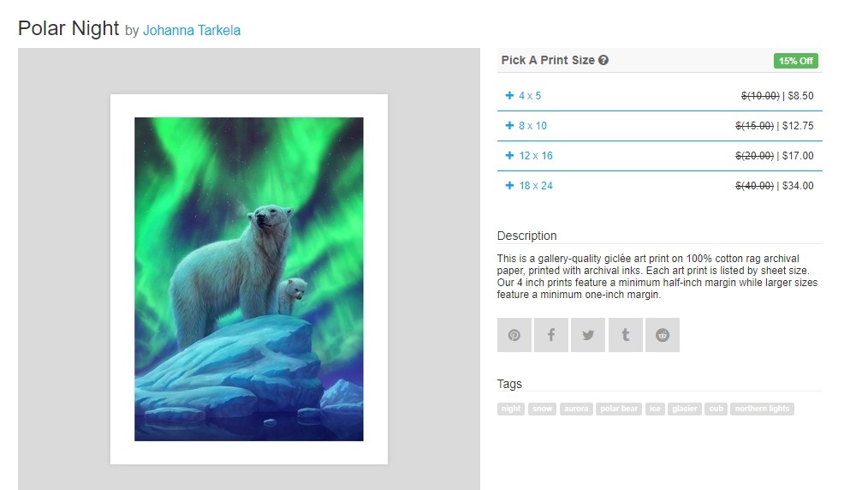Viewport: 868px width, 490px height.
Task: Choose the "aurora" tag
Action: click(x=576, y=409)
